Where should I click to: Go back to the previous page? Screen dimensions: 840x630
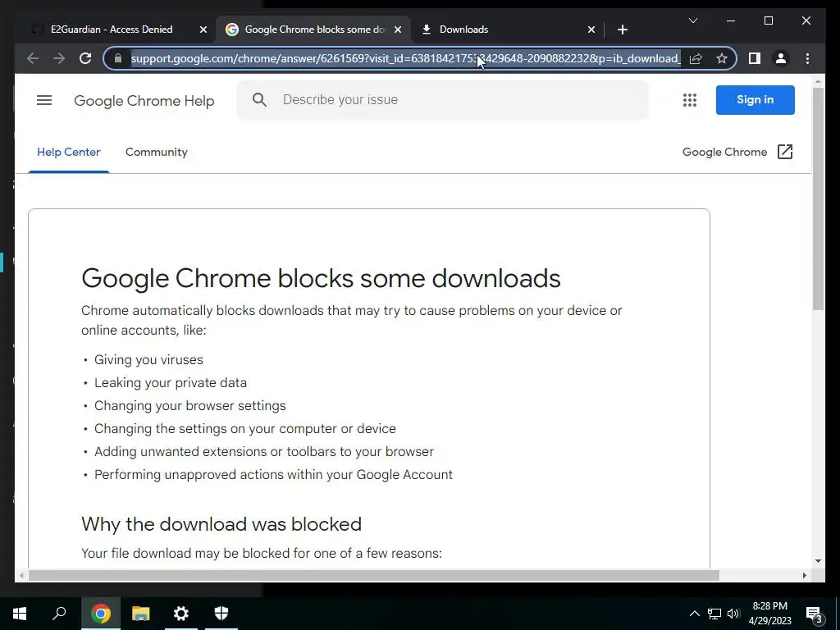point(33,58)
